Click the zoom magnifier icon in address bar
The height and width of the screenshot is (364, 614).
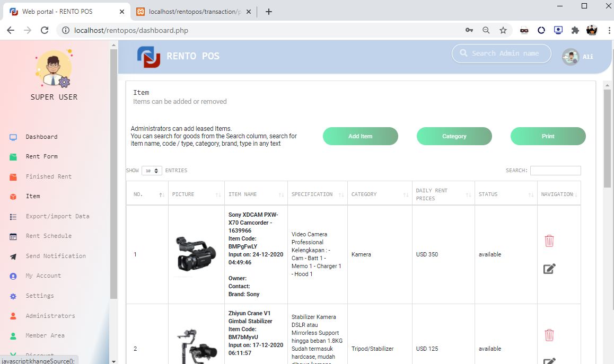click(486, 30)
